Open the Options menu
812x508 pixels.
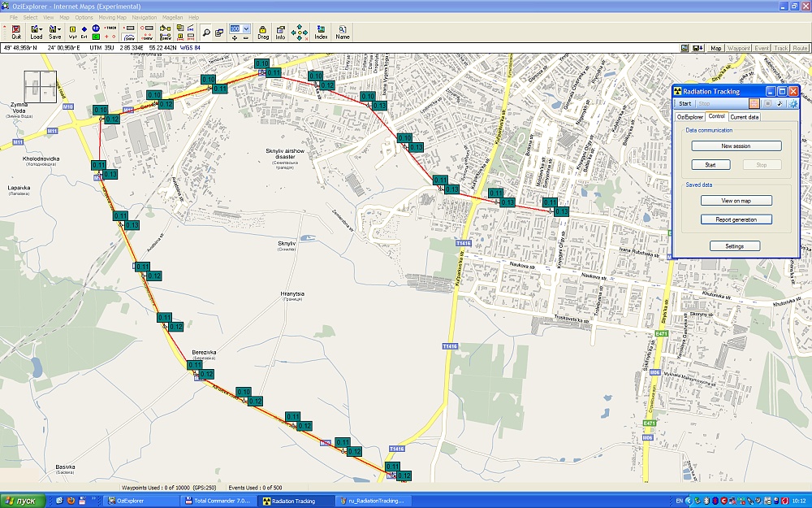click(84, 17)
